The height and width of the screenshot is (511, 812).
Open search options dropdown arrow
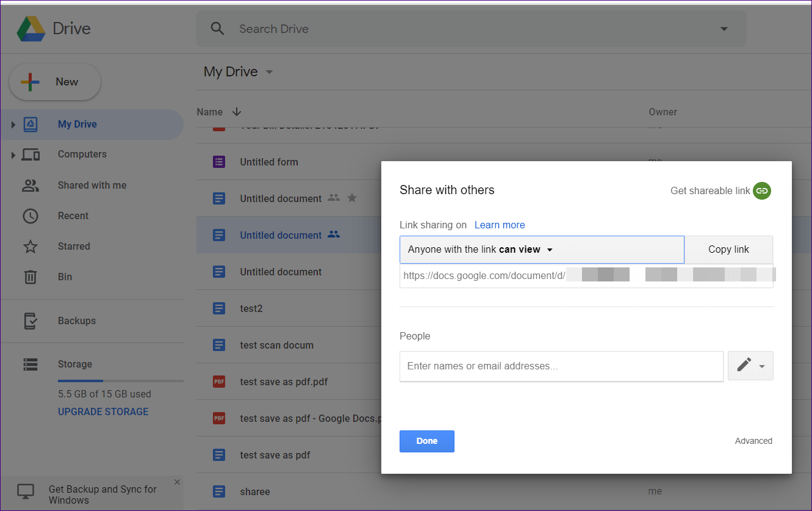[724, 29]
